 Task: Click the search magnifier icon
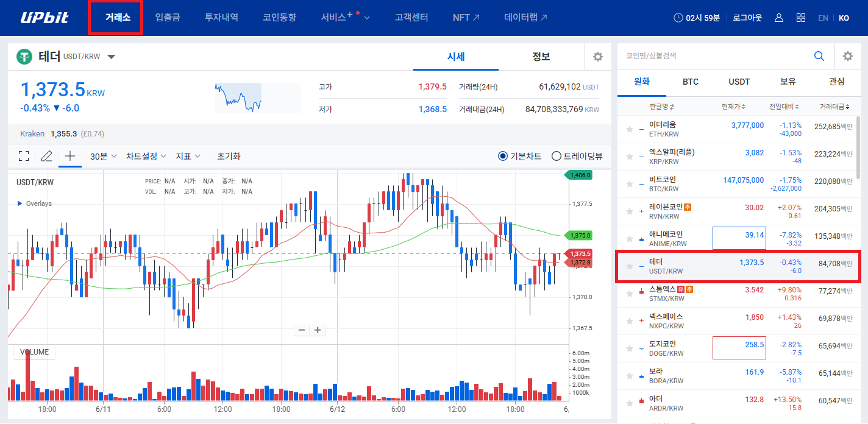click(819, 56)
